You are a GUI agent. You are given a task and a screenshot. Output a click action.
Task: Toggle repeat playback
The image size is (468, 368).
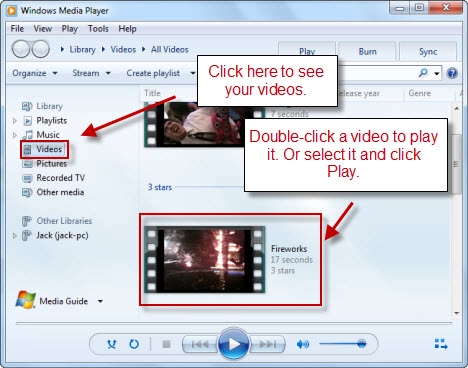[134, 344]
